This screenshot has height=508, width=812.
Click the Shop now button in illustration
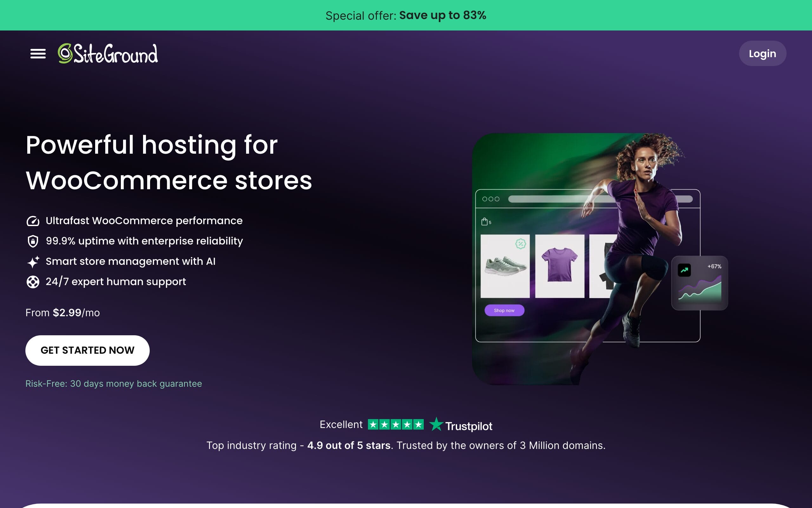tap(504, 311)
